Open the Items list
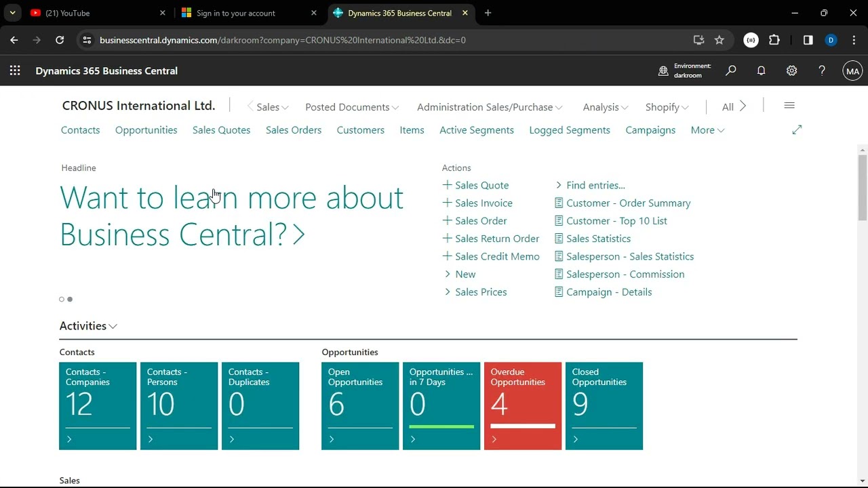 point(412,130)
